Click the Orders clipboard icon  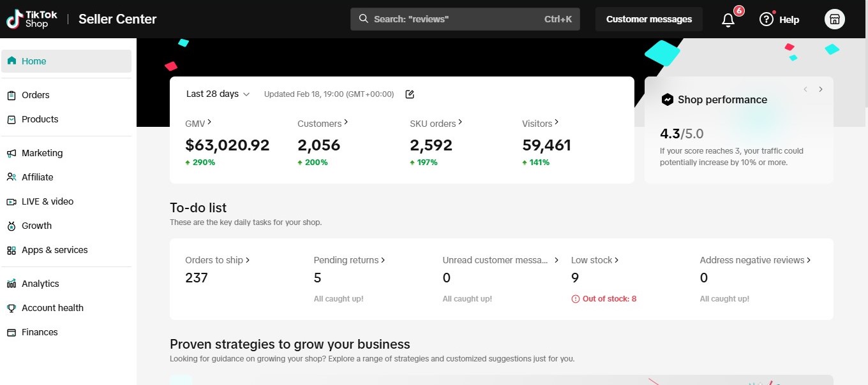(x=11, y=95)
